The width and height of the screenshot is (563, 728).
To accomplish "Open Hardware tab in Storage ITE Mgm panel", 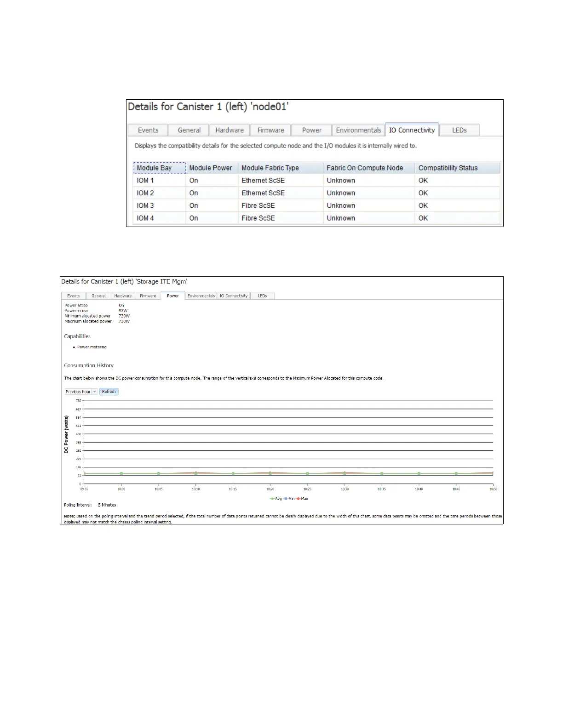I will pos(123,296).
